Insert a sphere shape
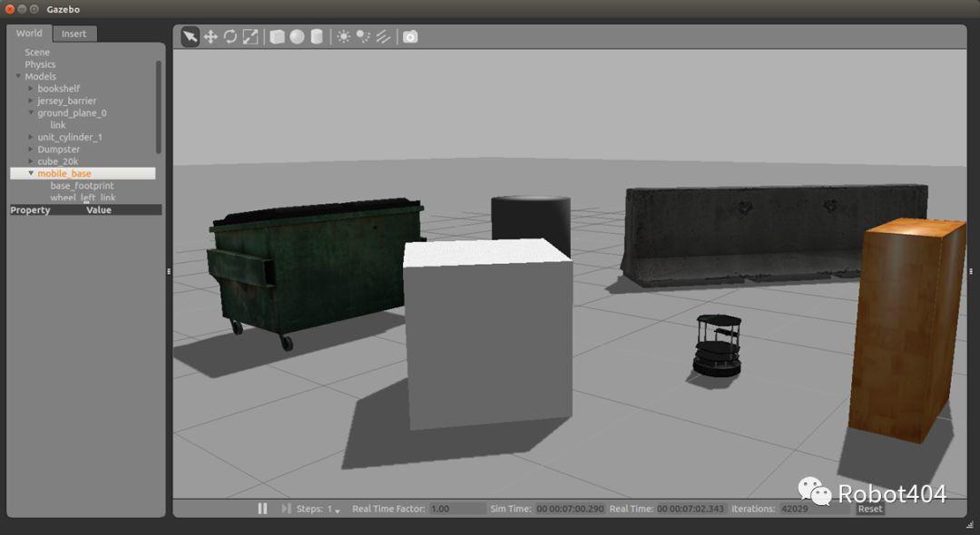Screen dimensions: 980x535 pos(297,37)
